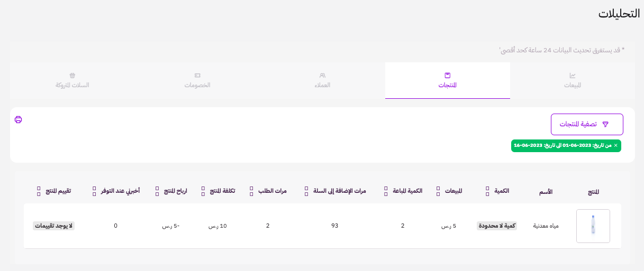Open السلات المتروكة tab

pyautogui.click(x=72, y=80)
